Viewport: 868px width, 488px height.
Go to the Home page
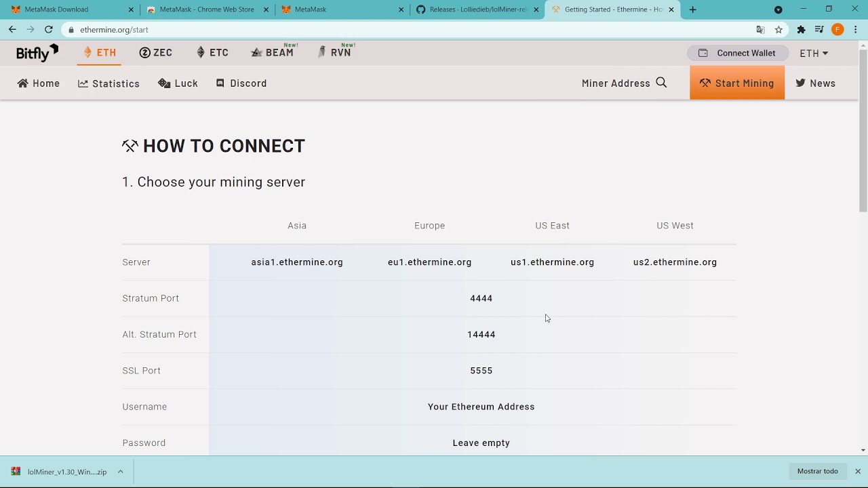click(x=39, y=83)
